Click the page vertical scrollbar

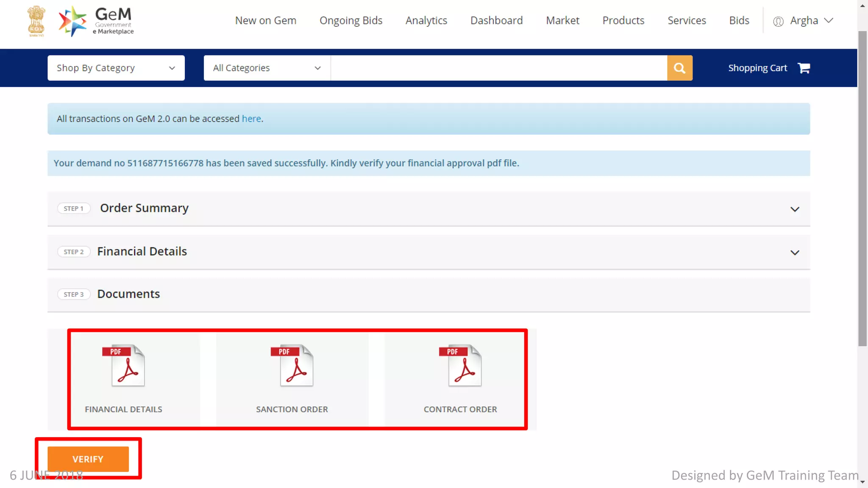862,189
